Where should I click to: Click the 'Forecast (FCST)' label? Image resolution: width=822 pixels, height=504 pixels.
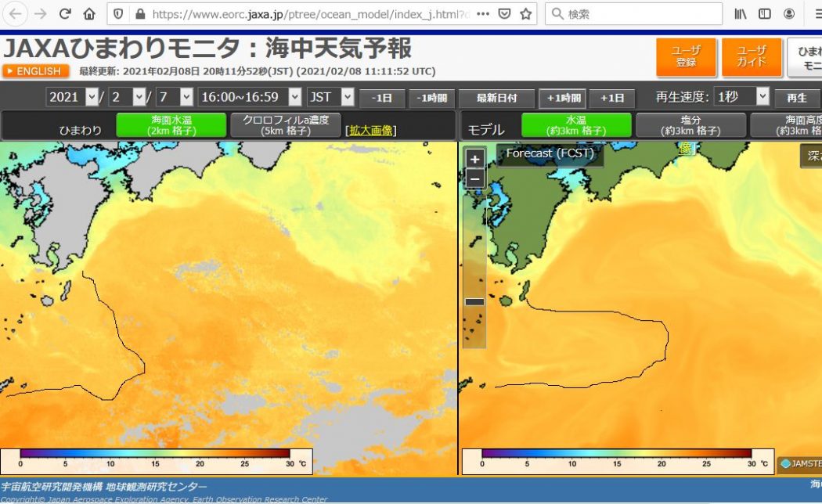pos(550,153)
